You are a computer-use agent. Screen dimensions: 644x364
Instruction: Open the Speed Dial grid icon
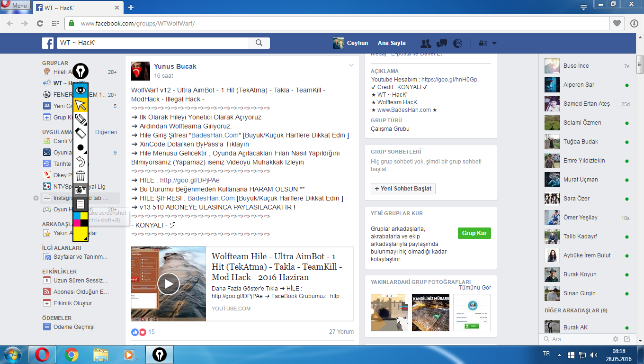pyautogui.click(x=55, y=23)
